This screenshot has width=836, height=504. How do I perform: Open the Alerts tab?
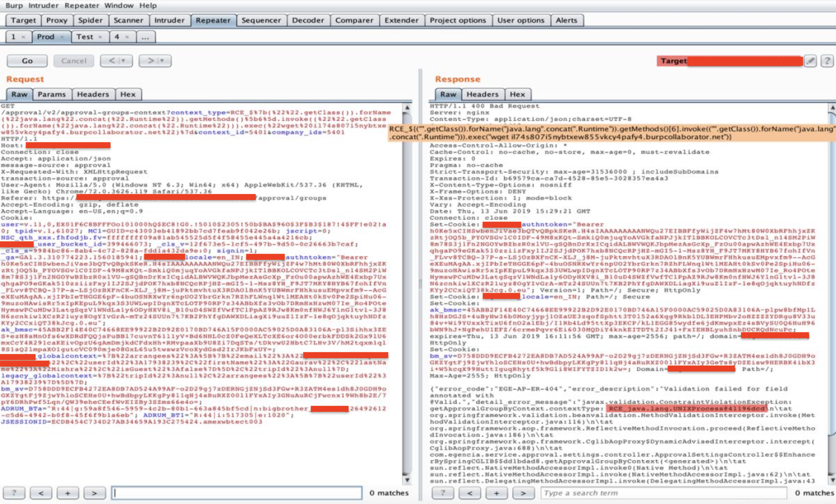[x=566, y=20]
